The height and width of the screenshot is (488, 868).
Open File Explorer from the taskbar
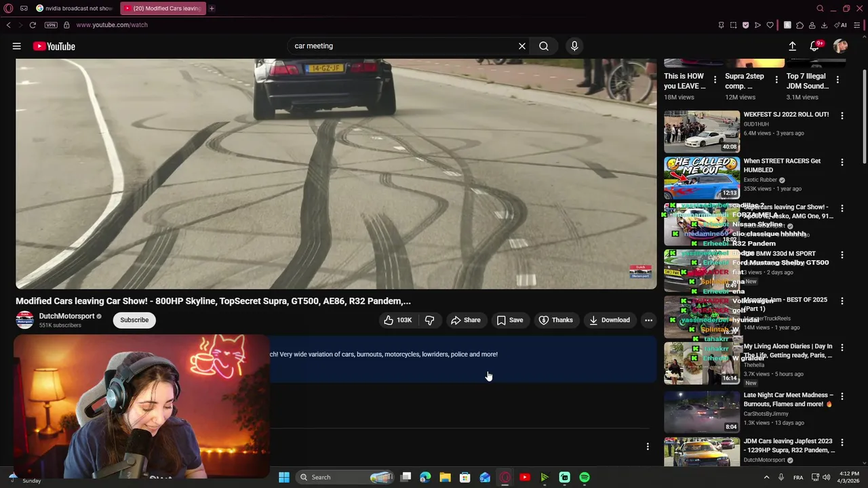445,477
